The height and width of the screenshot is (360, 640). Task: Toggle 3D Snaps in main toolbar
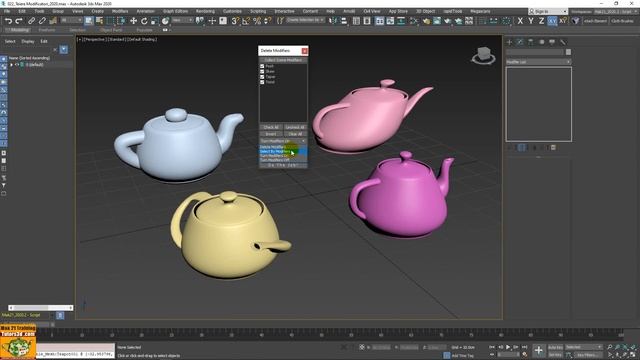point(235,21)
